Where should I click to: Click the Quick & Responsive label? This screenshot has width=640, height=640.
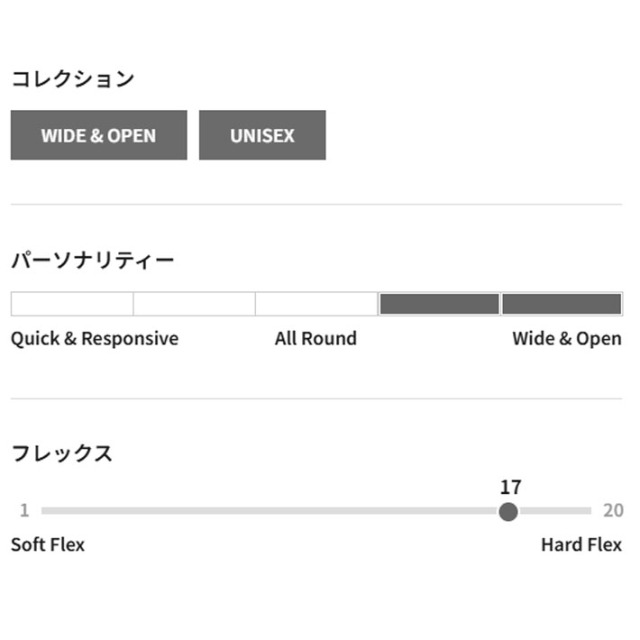[95, 338]
